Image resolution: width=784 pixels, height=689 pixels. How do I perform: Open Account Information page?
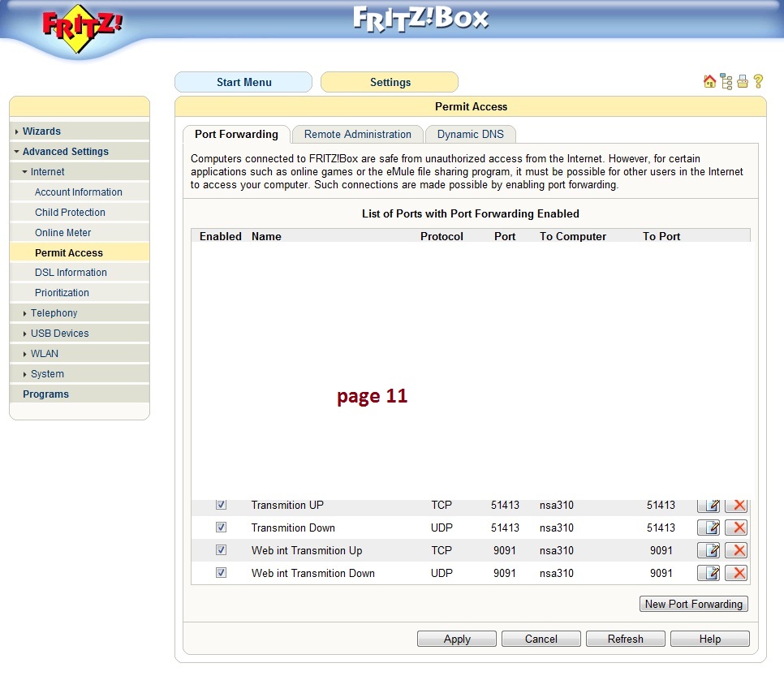click(80, 192)
